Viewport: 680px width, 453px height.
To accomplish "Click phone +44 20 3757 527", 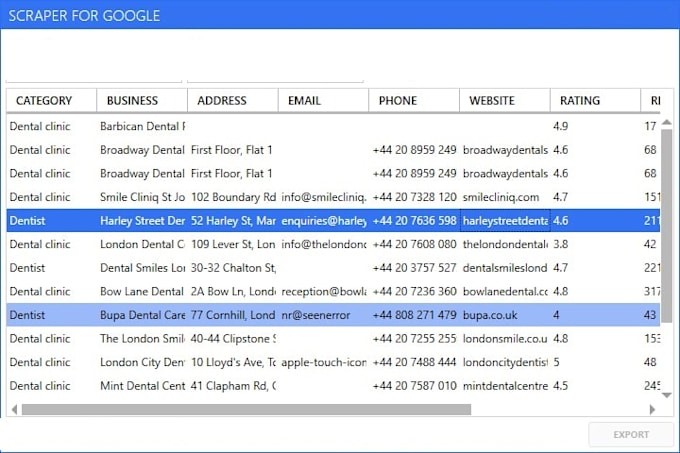I will pos(414,268).
